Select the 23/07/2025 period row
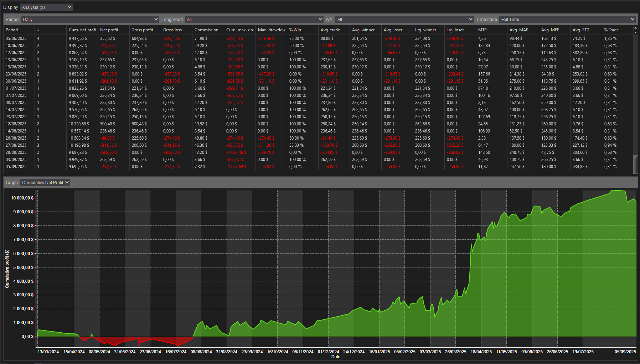The width and height of the screenshot is (640, 364). (x=318, y=117)
